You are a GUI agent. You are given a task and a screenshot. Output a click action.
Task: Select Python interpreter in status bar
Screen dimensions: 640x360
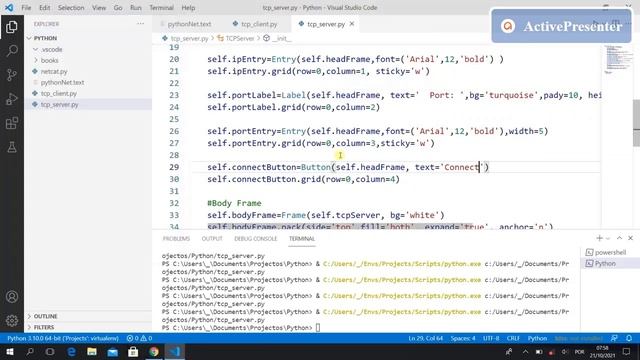[x=63, y=338]
